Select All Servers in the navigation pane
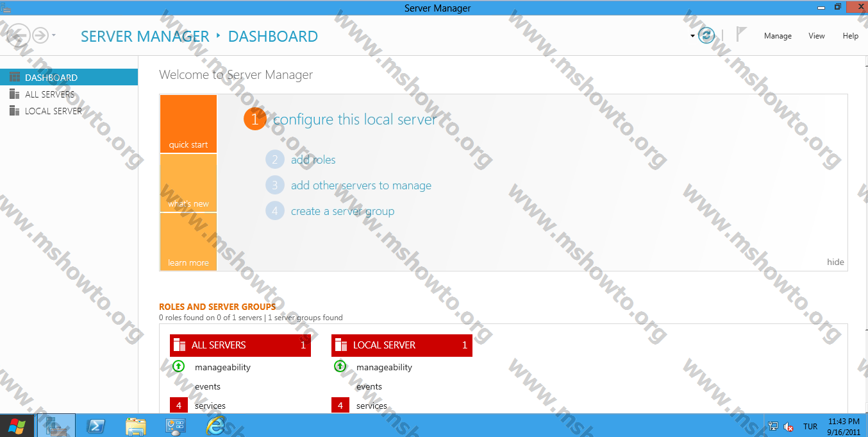This screenshot has width=868, height=437. click(x=69, y=94)
